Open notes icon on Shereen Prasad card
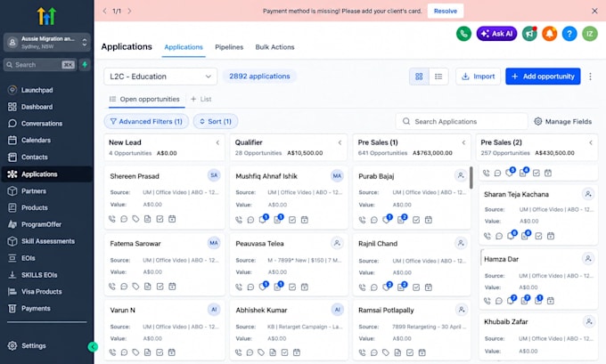This screenshot has width=606, height=364. (x=148, y=219)
